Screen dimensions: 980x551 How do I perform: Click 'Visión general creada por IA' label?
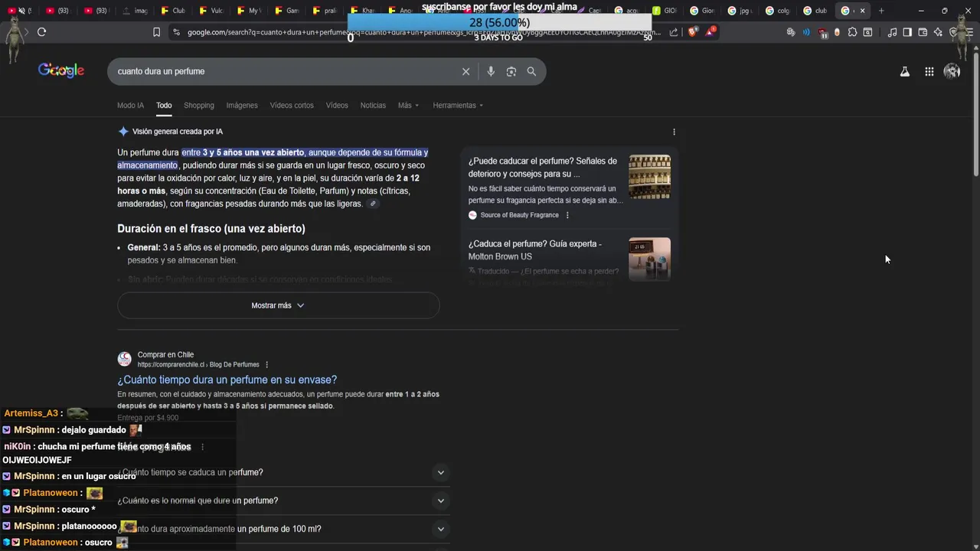(178, 132)
